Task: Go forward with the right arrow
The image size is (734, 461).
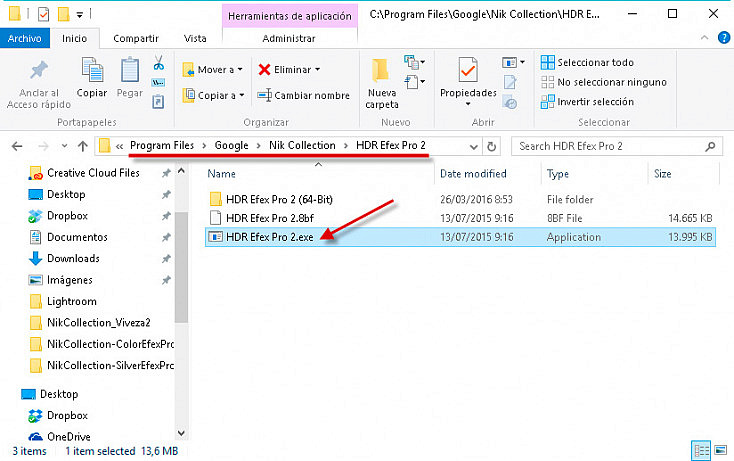Action: pos(43,146)
